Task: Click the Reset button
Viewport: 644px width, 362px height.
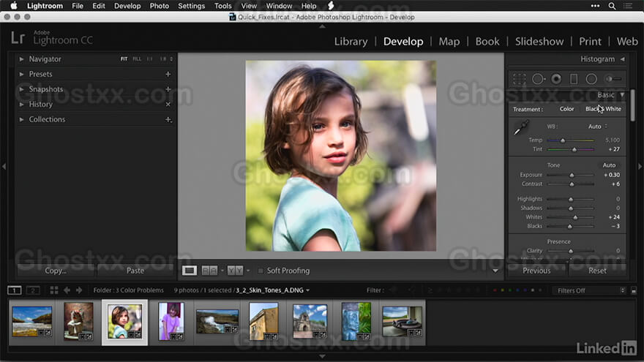Action: 597,271
